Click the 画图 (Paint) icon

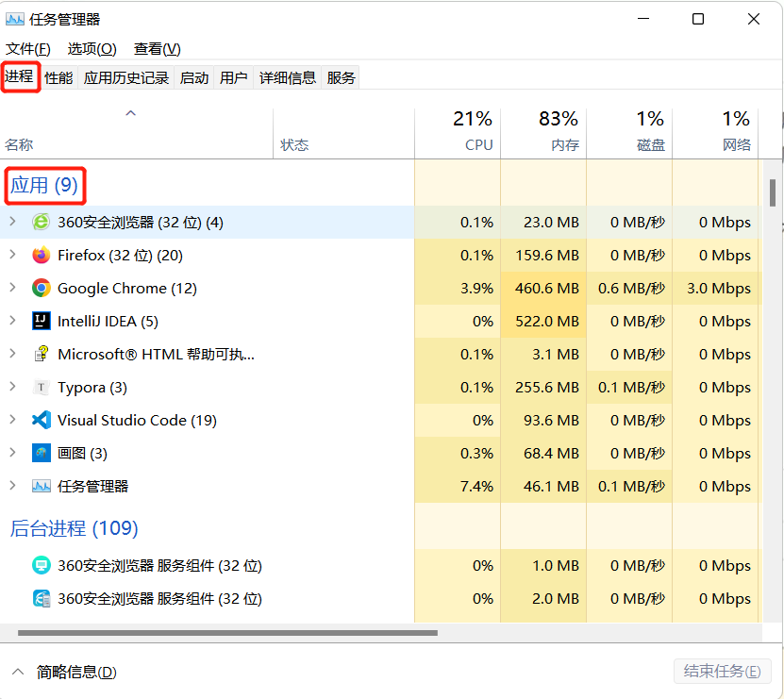(x=41, y=453)
